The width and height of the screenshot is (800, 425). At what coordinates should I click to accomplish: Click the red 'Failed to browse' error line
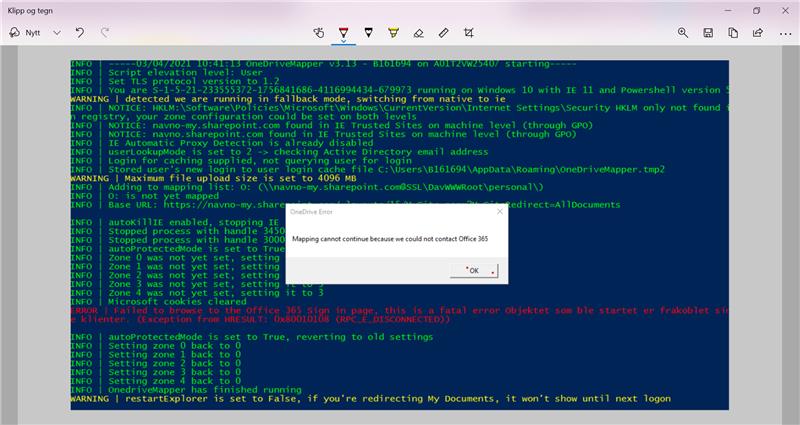point(399,315)
